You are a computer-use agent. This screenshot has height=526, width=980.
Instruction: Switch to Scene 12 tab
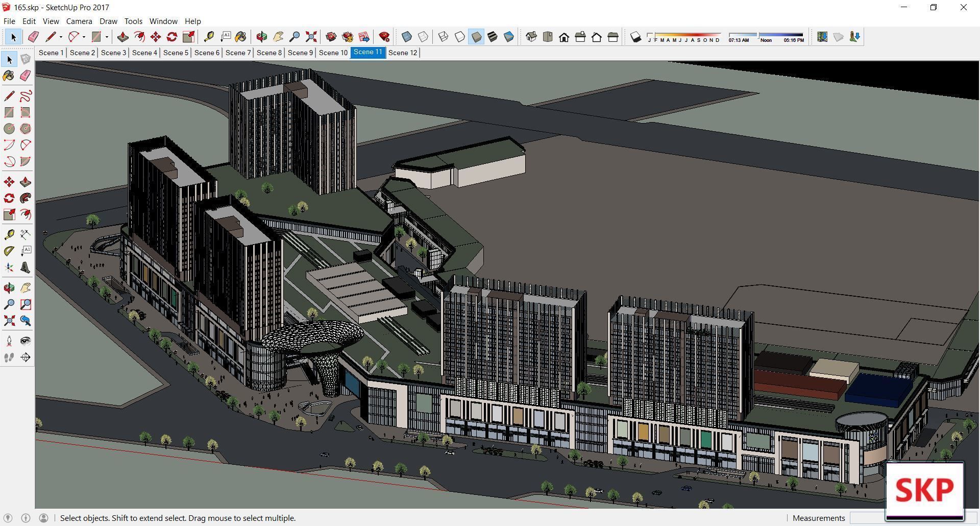coord(403,53)
